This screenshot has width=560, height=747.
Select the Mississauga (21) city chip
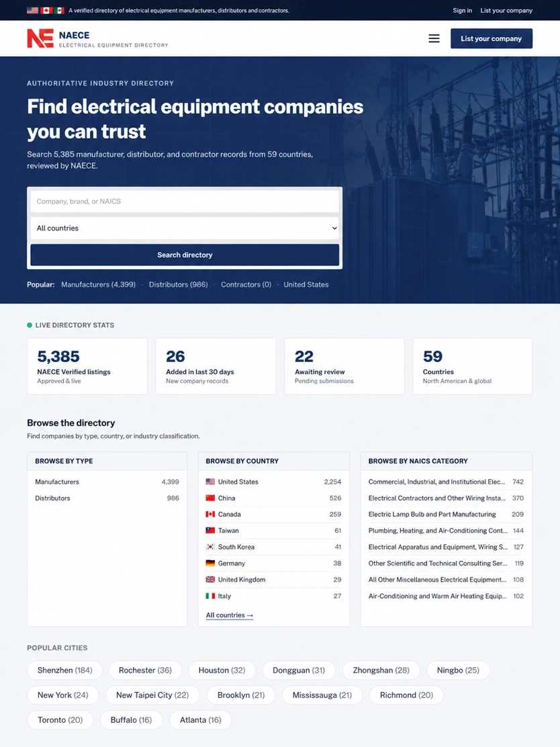pos(322,695)
